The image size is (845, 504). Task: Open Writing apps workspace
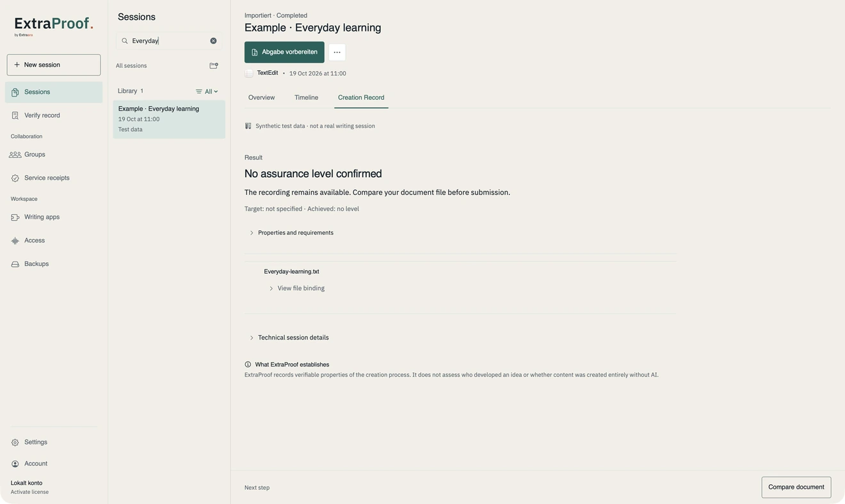54,217
